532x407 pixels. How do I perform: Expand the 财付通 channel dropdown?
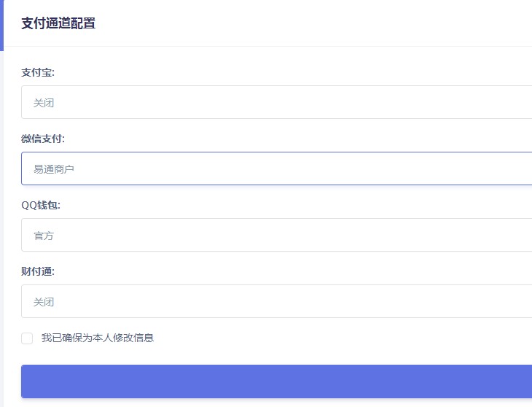point(277,301)
